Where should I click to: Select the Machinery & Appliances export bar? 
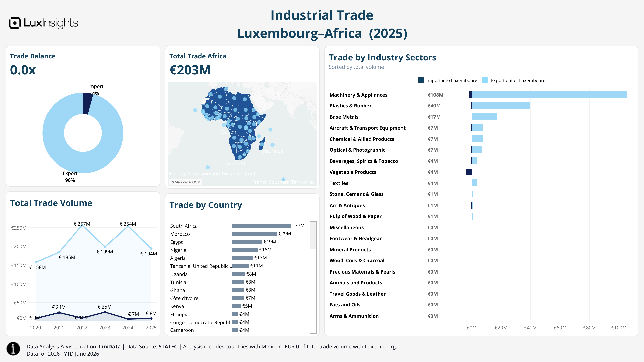549,95
